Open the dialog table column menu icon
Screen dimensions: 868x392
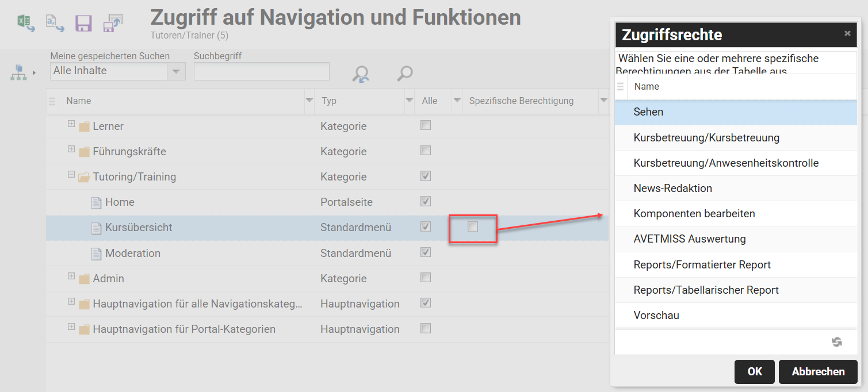point(621,87)
